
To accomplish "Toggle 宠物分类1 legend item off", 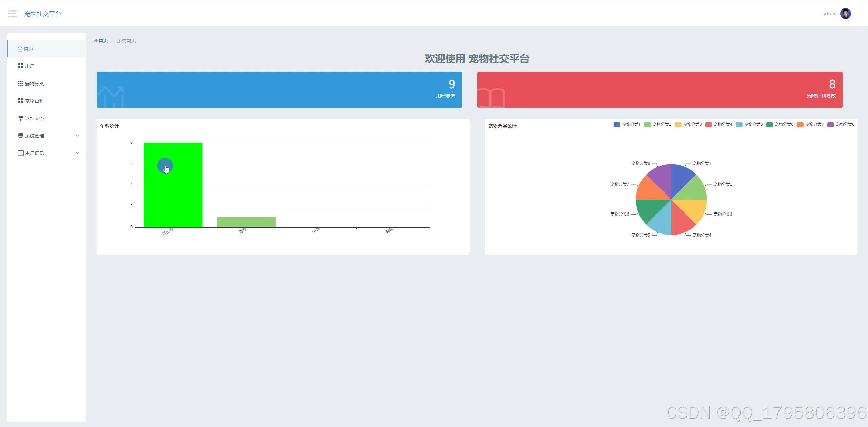I will [627, 124].
